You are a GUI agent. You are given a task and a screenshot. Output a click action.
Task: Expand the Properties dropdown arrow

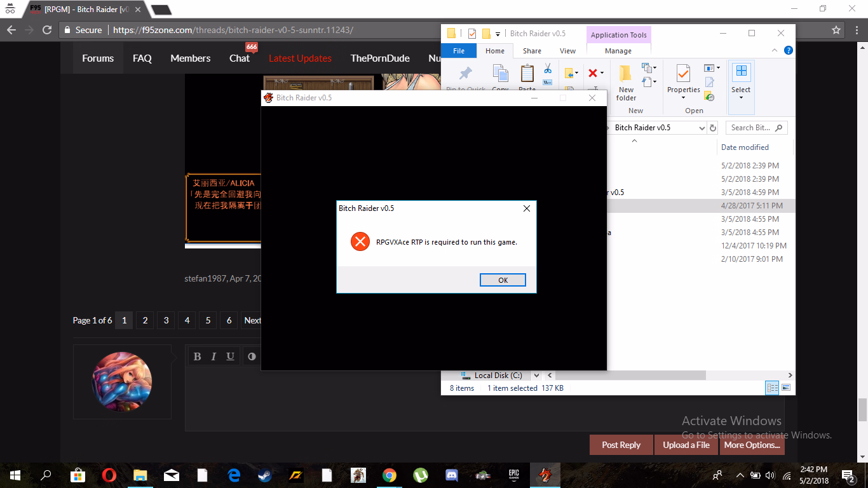click(x=683, y=98)
